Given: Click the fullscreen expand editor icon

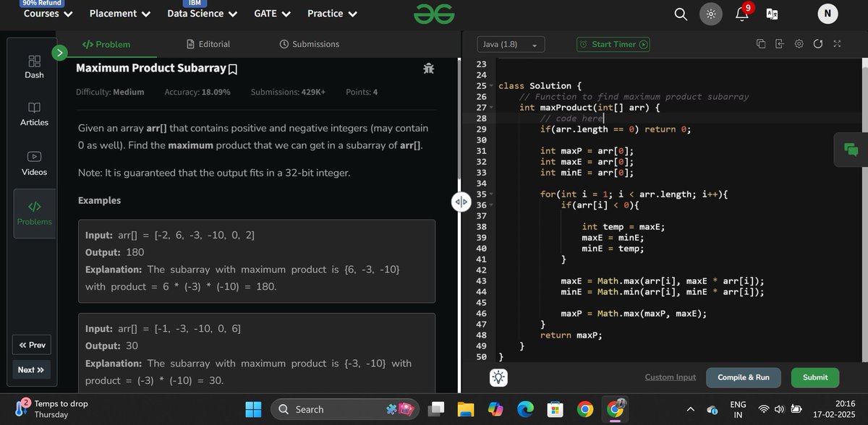Looking at the screenshot, I should click(837, 44).
